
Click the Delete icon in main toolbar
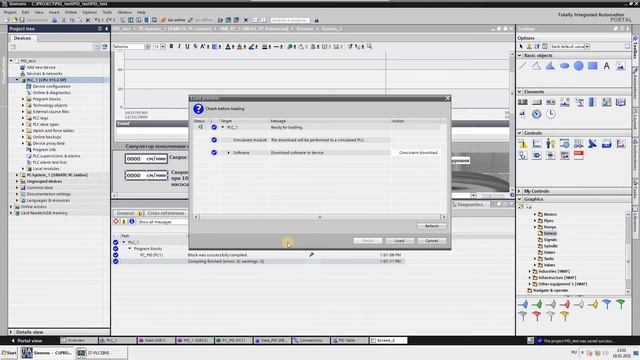pyautogui.click(x=88, y=20)
